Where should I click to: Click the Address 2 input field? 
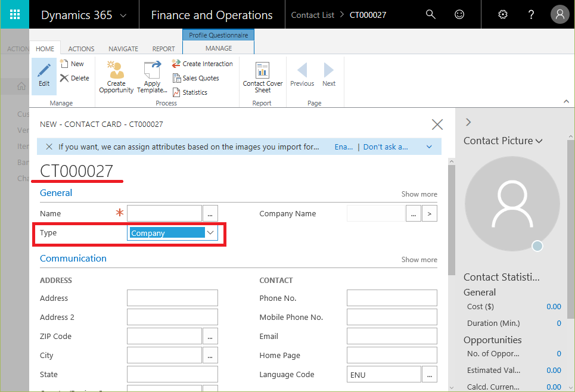click(172, 317)
